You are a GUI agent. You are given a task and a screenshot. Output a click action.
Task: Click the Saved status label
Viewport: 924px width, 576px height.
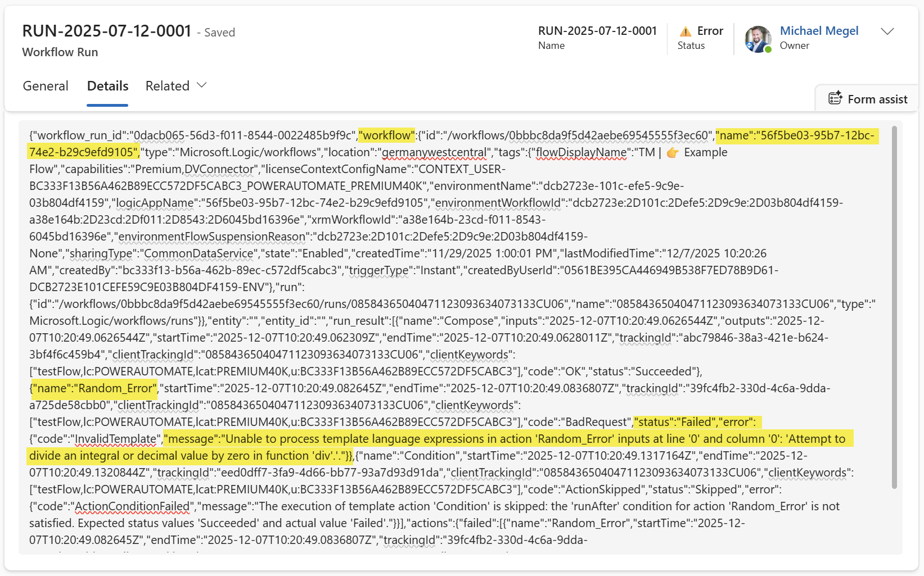[x=219, y=33]
